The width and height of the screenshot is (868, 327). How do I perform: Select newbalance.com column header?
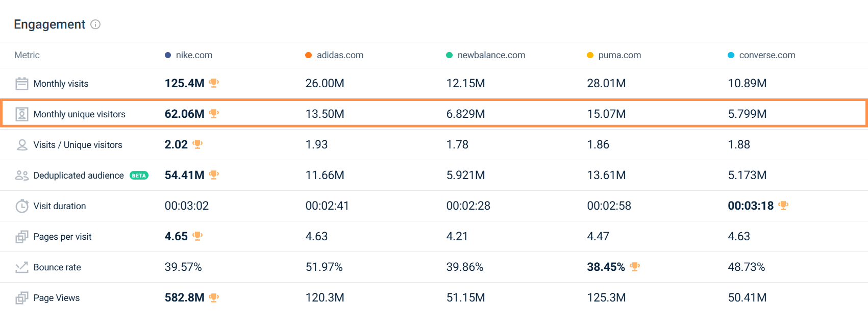point(491,55)
